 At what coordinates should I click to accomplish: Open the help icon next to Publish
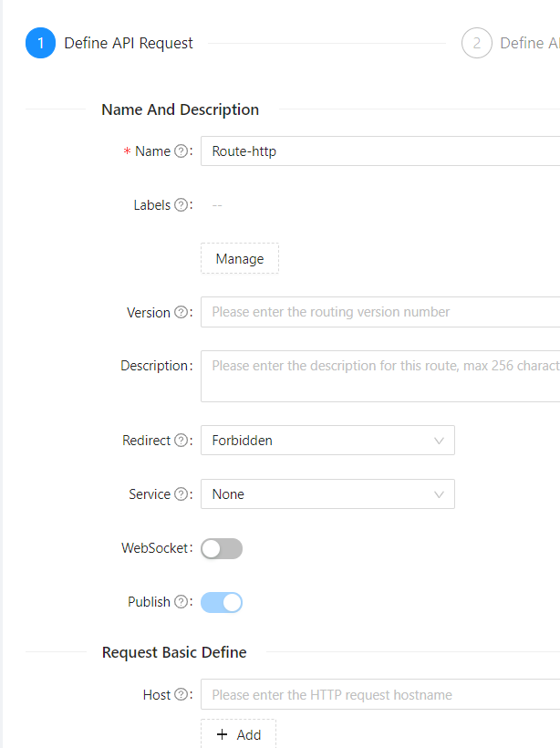pyautogui.click(x=181, y=602)
